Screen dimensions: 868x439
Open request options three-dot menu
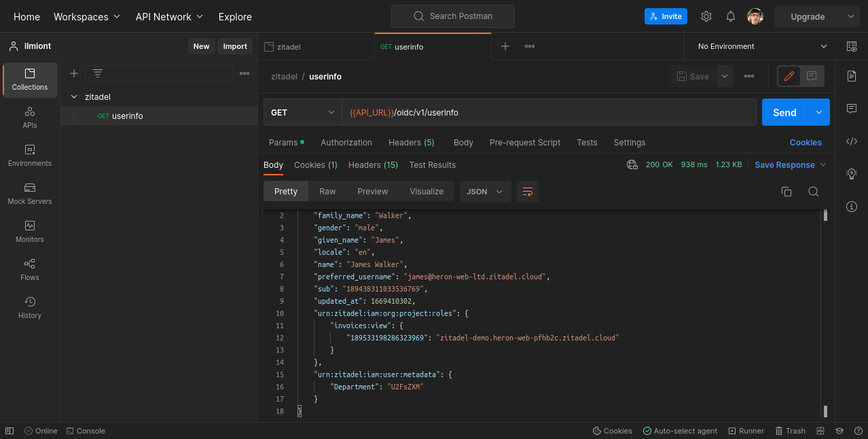coord(749,76)
